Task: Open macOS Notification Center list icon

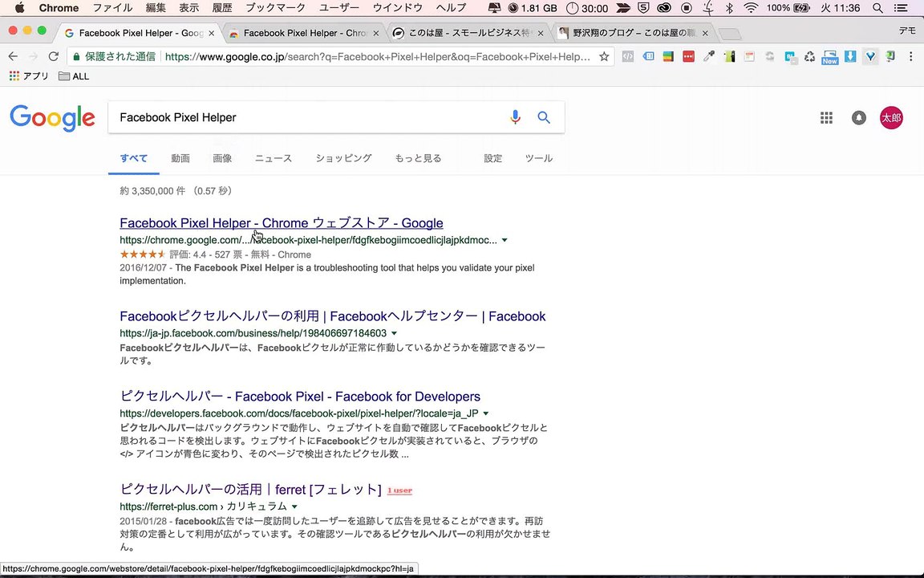Action: (901, 8)
